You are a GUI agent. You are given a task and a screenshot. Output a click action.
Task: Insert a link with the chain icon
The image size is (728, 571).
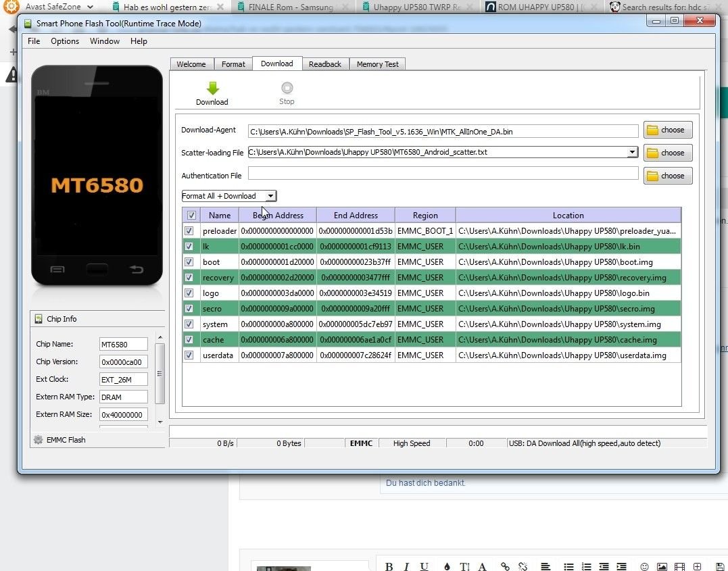[505, 566]
